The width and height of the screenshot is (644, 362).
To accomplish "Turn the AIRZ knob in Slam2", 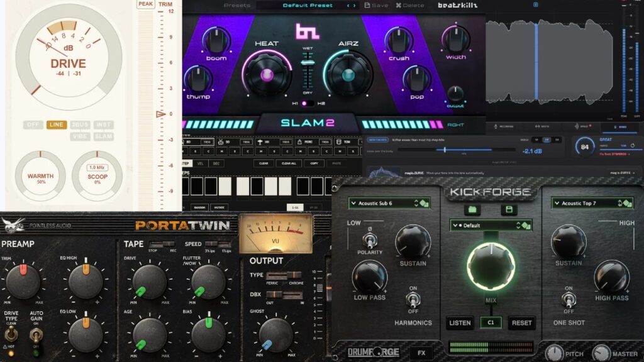I will click(348, 75).
